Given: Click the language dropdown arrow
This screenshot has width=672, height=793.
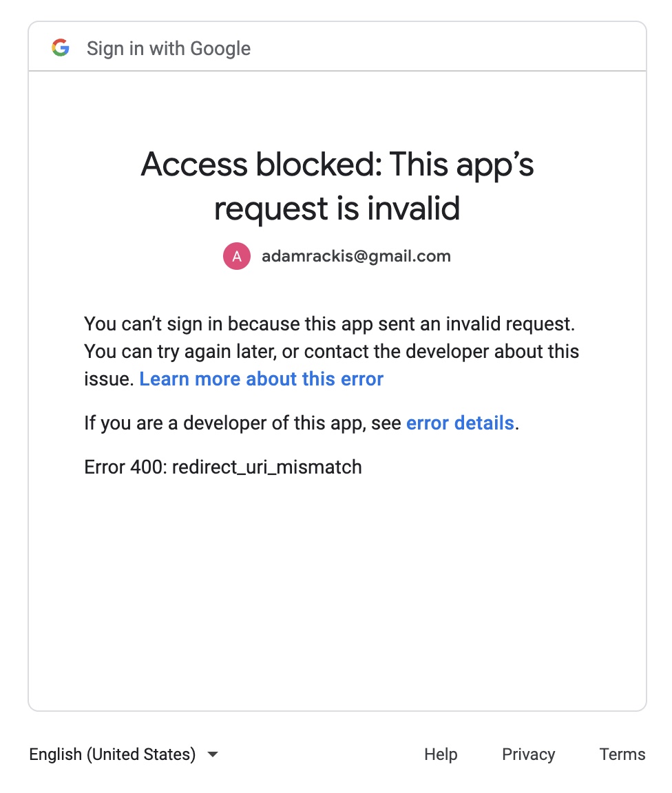Looking at the screenshot, I should click(x=213, y=754).
